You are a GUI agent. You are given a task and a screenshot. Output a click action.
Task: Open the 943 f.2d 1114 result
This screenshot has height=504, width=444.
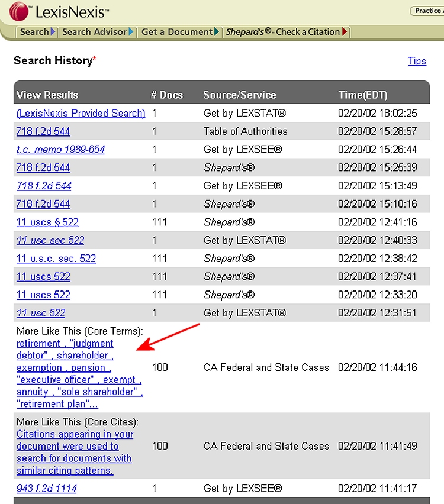[x=46, y=489]
